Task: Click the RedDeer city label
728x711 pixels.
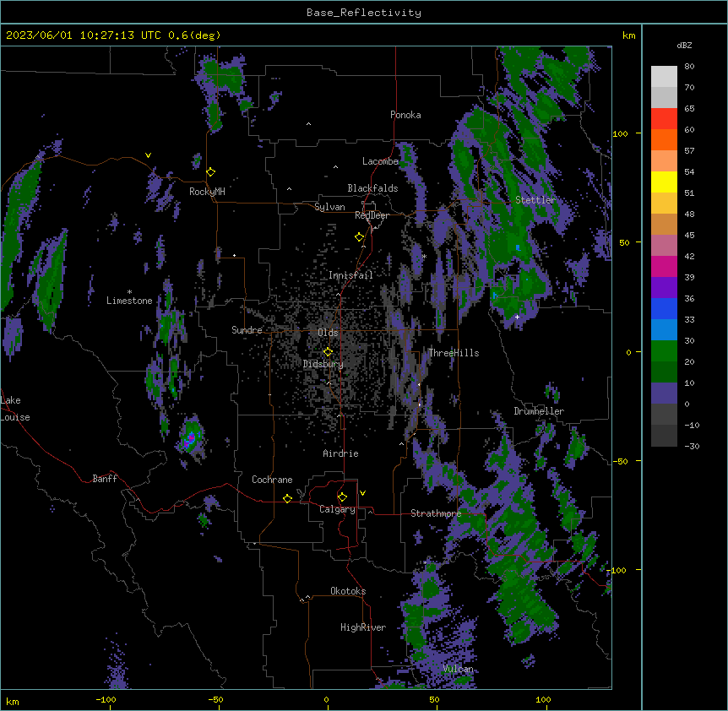Action: [x=372, y=215]
